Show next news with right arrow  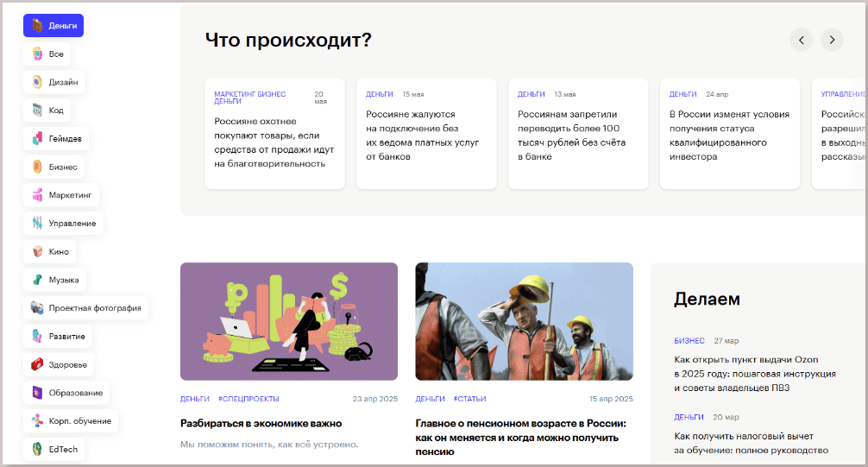pyautogui.click(x=832, y=40)
